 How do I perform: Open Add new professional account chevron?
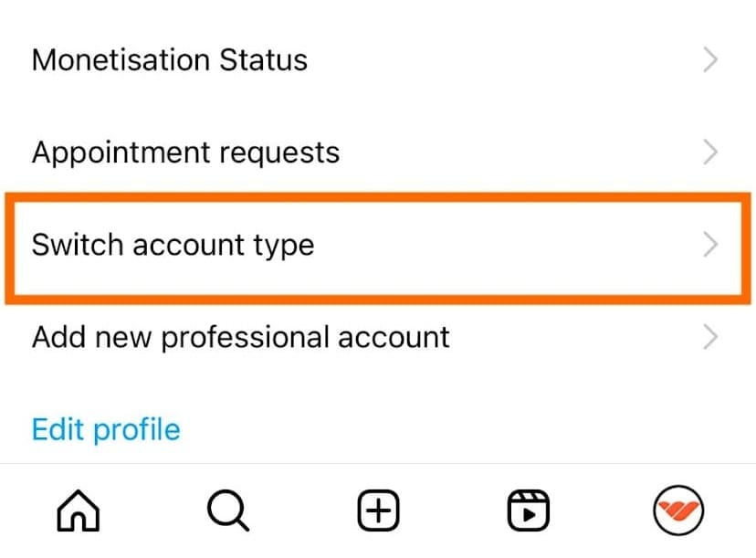[x=711, y=337]
